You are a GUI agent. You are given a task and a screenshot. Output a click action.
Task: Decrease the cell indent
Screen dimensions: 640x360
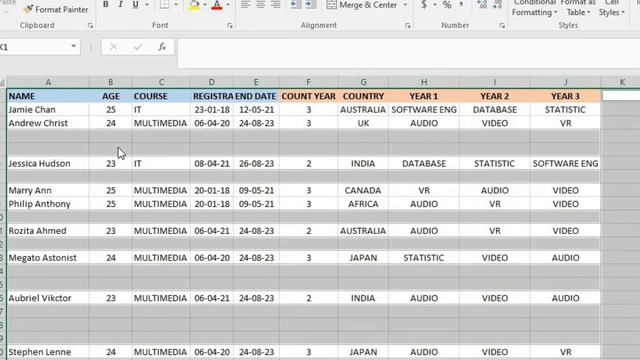click(x=296, y=5)
